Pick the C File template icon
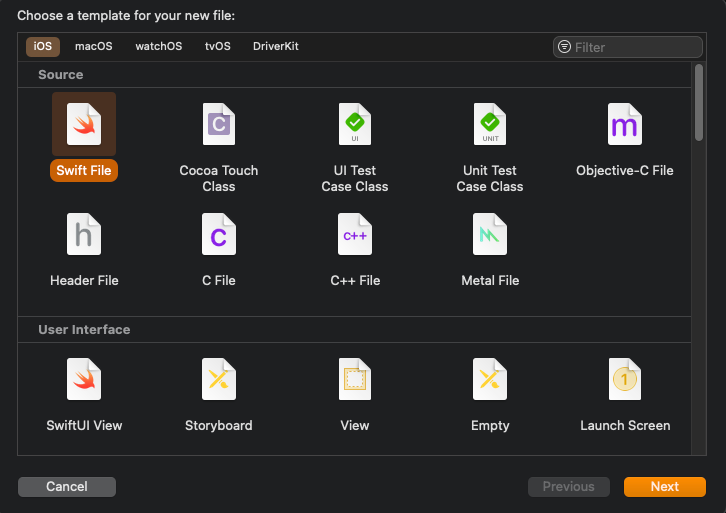Viewport: 726px width, 513px height. click(219, 234)
